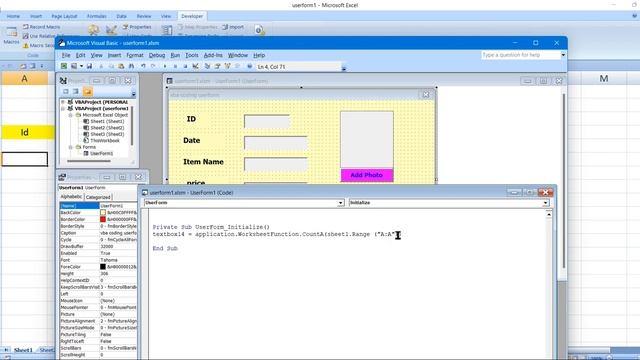Click Record Macro in Excel ribbon

[x=42, y=27]
